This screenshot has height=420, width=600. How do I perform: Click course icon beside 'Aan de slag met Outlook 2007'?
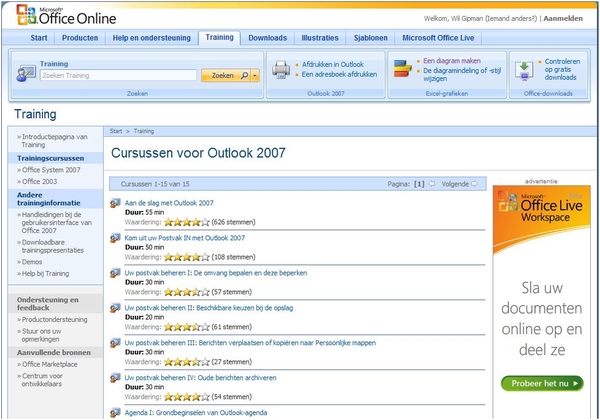pyautogui.click(x=116, y=203)
